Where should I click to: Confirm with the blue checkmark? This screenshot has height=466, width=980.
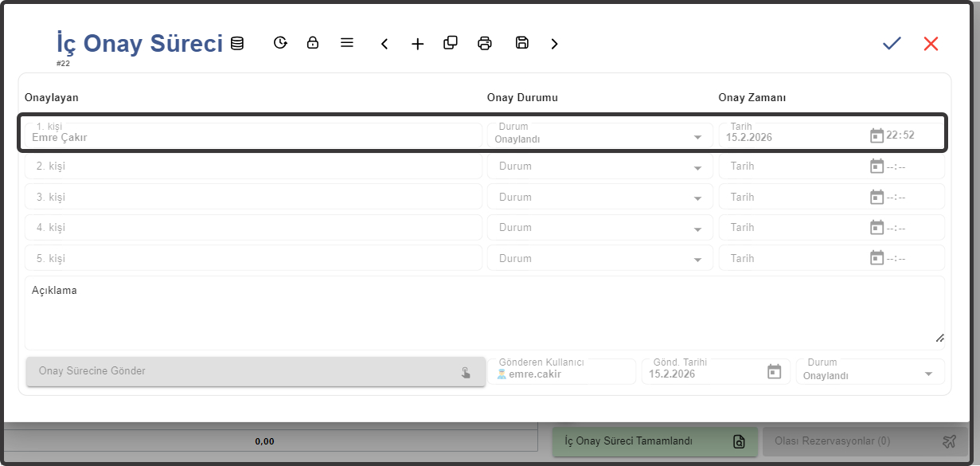coord(892,44)
